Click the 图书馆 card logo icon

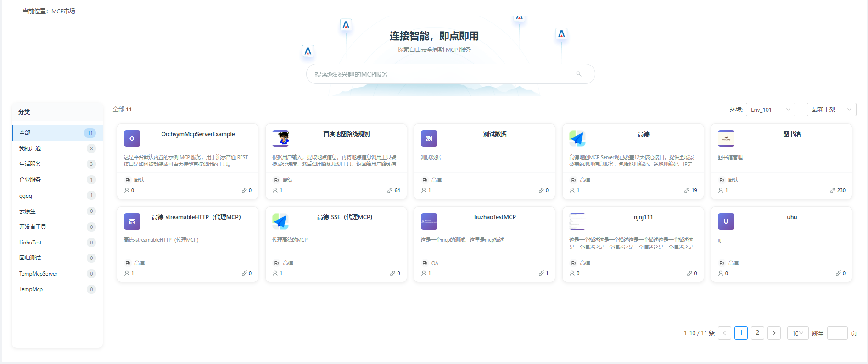[726, 138]
